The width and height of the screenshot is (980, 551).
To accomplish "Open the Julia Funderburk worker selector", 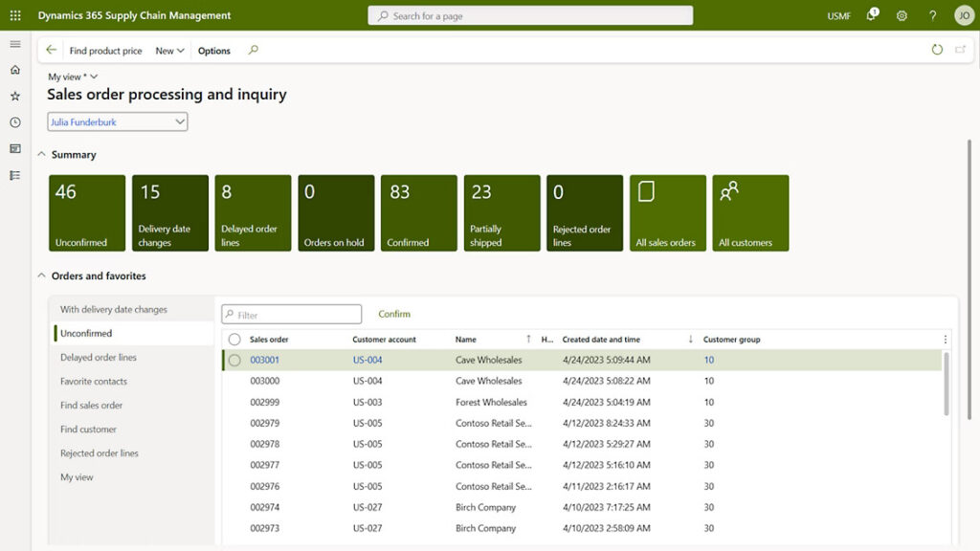I will coord(117,121).
